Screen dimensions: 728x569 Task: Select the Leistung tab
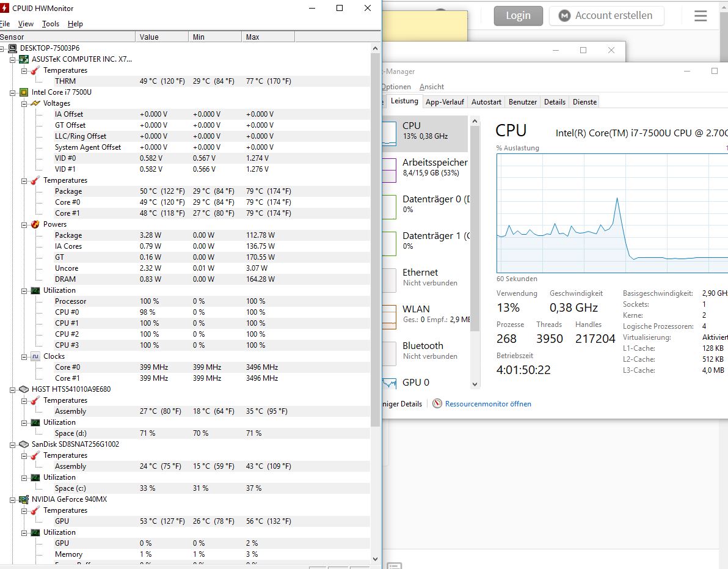[x=404, y=101]
